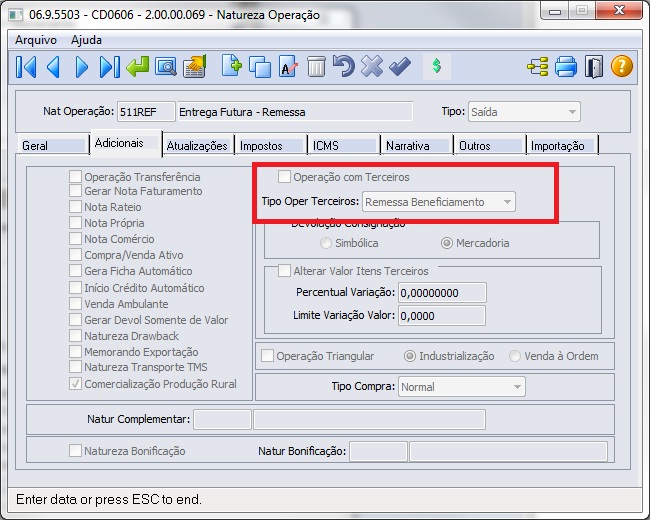Check Natureza Bonificação box
This screenshot has width=650, height=520.
75,451
